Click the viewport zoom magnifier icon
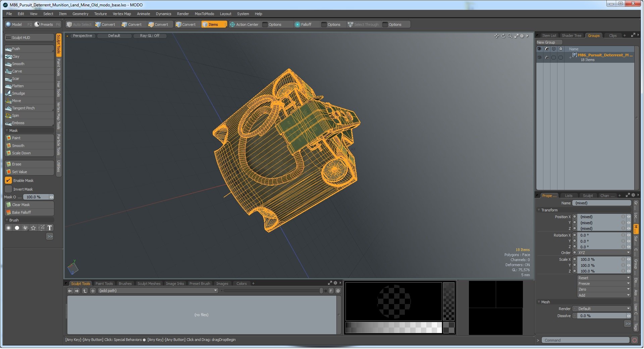The width and height of the screenshot is (644, 349). (x=510, y=36)
